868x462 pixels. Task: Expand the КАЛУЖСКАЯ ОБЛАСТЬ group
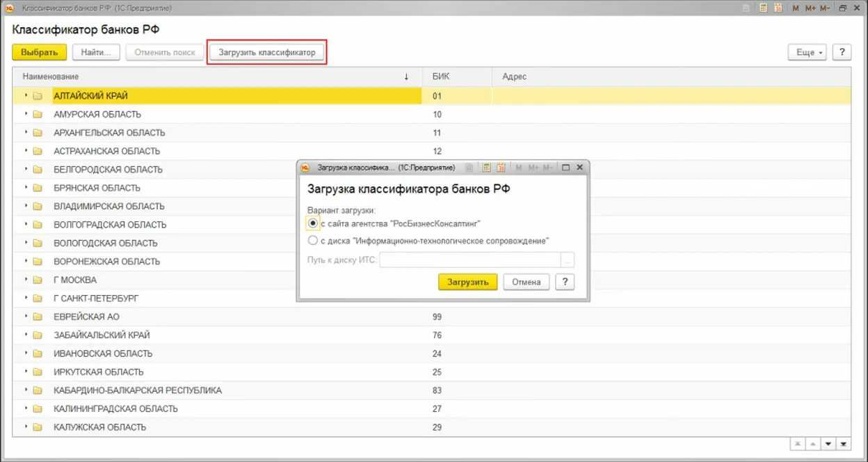pos(26,427)
